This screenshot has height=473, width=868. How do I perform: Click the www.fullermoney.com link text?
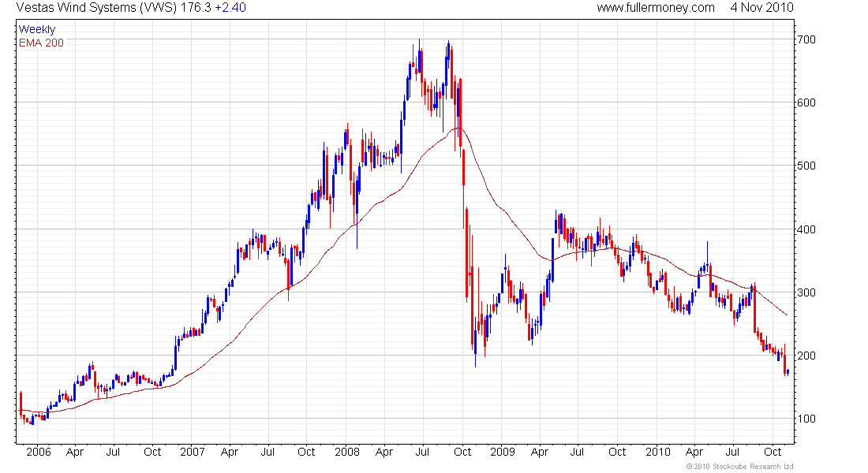coord(656,8)
